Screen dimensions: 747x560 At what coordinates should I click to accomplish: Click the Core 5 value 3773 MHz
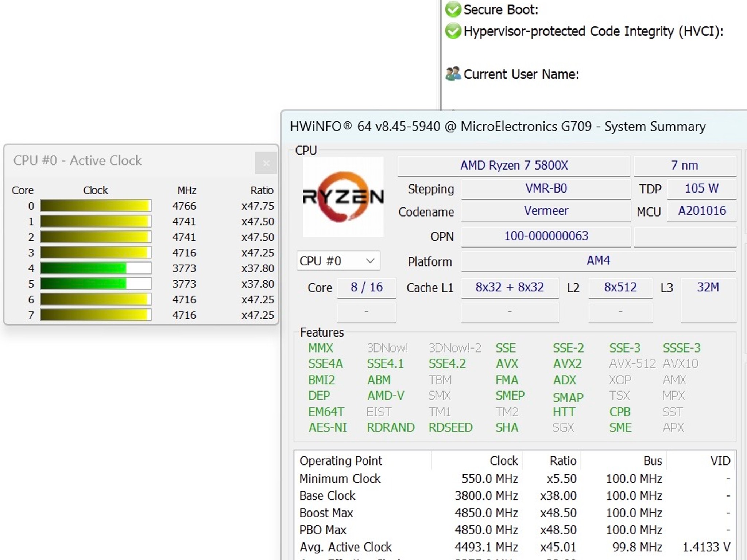pyautogui.click(x=184, y=284)
